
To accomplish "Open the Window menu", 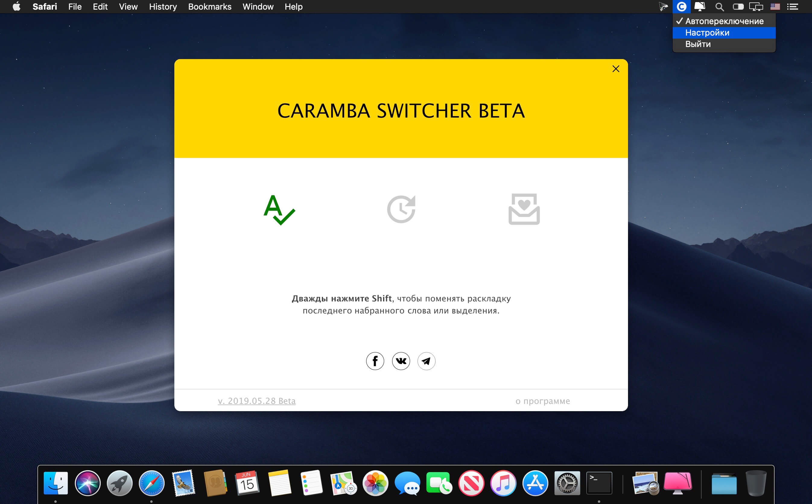I will [258, 7].
